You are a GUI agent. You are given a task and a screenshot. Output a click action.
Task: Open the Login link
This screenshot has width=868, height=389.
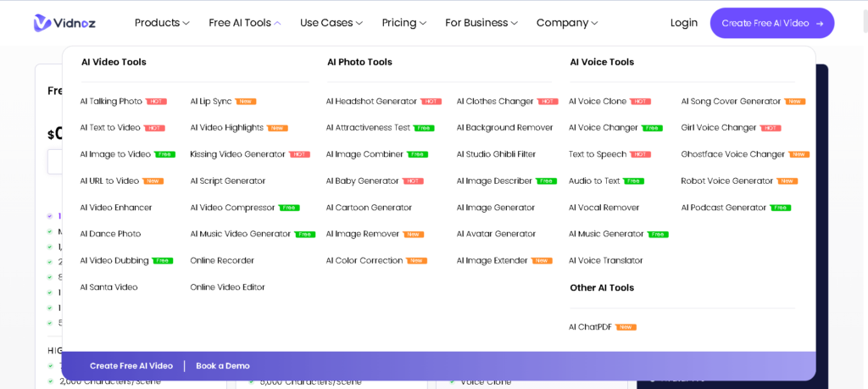(683, 23)
